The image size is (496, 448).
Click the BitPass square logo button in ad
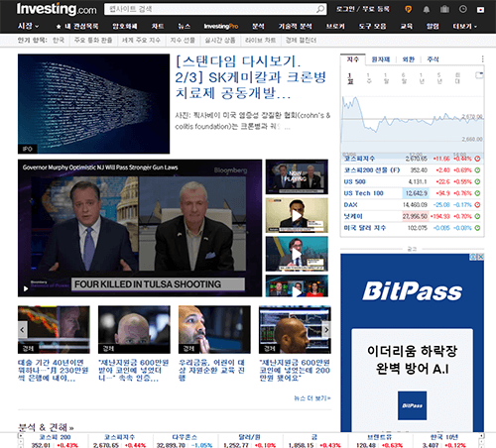412,405
